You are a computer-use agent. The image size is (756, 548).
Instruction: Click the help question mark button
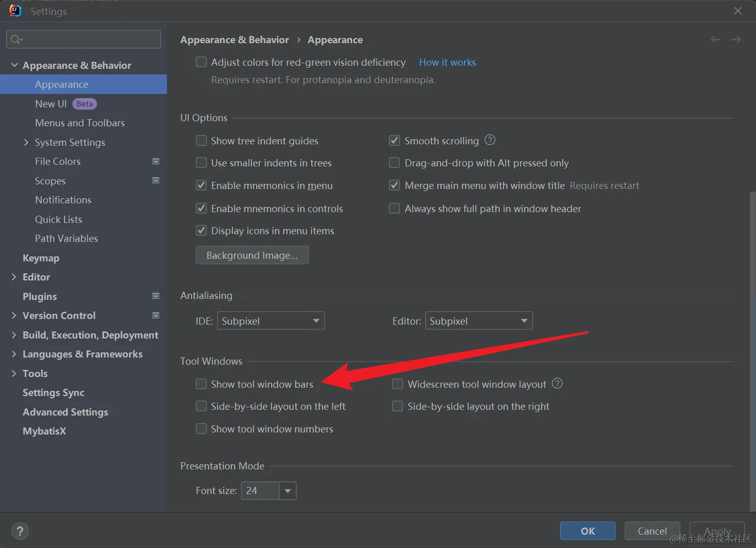click(x=20, y=531)
